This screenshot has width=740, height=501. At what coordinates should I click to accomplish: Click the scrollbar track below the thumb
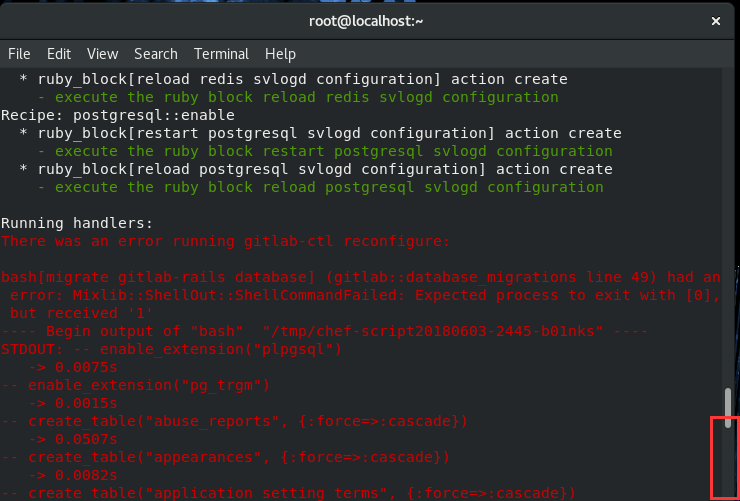point(728,465)
